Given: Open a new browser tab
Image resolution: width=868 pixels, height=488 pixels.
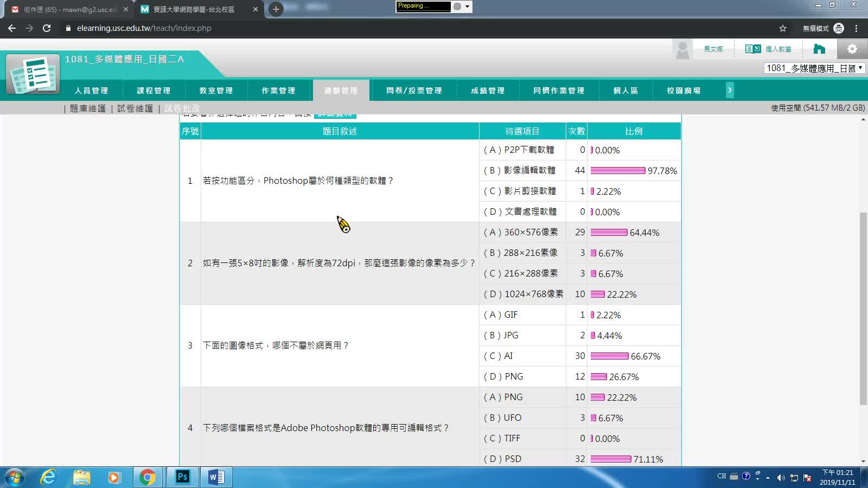Looking at the screenshot, I should point(276,9).
